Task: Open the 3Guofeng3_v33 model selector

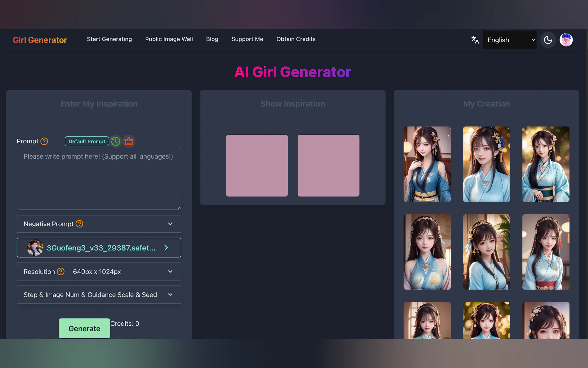Action: pos(99,247)
